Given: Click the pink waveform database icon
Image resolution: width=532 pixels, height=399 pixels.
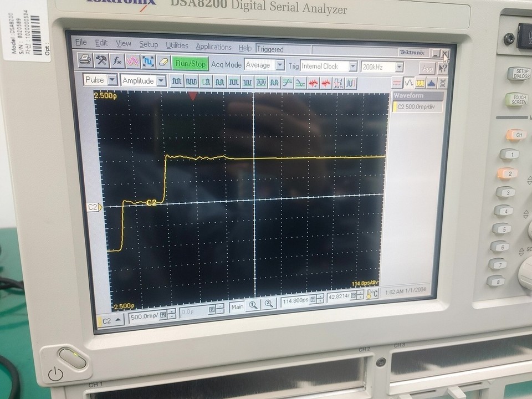Looking at the screenshot, I should click(x=133, y=63).
